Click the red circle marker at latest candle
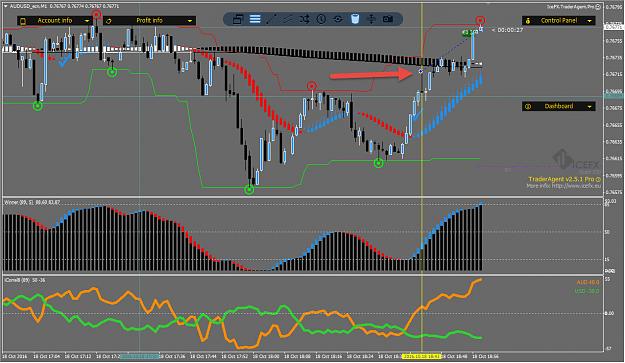The height and width of the screenshot is (363, 625). pos(480,20)
